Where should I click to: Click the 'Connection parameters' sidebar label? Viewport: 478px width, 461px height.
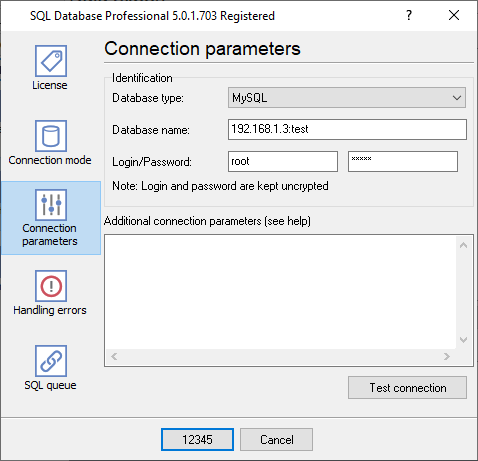50,235
